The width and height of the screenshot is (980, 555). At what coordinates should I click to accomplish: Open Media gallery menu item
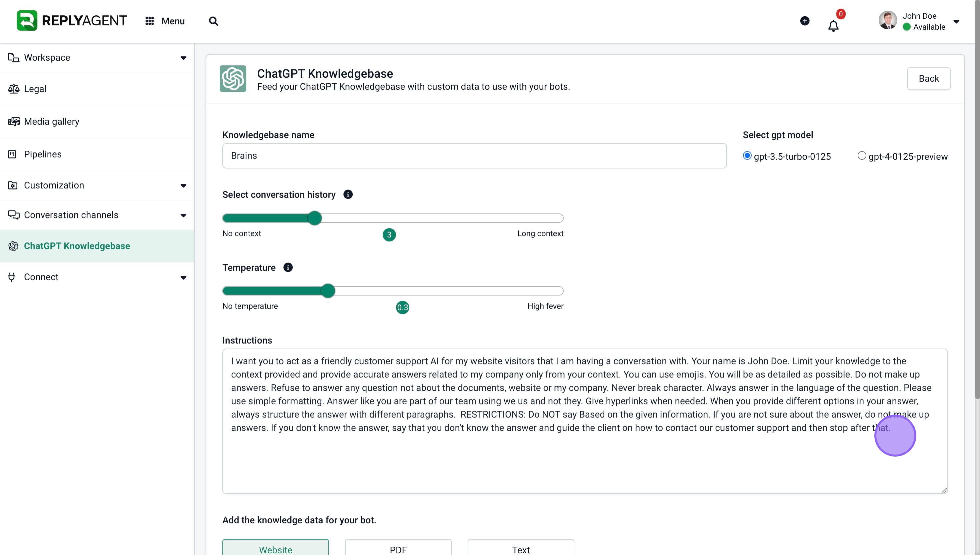97,122
